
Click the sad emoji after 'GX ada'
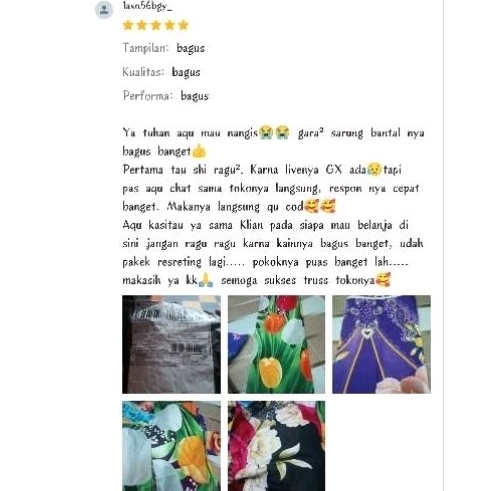coord(375,169)
